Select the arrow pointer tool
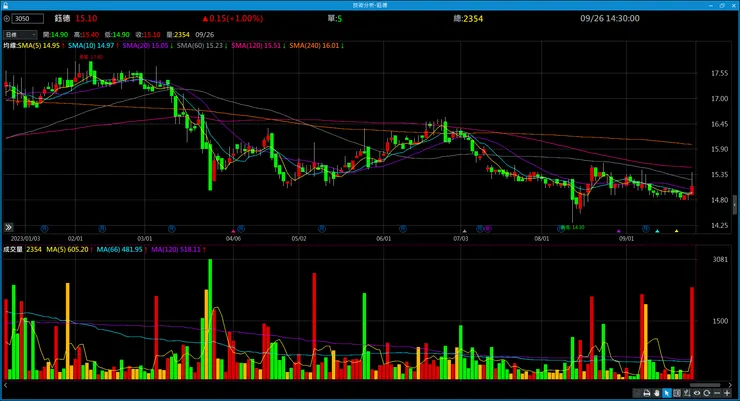 tap(667, 393)
